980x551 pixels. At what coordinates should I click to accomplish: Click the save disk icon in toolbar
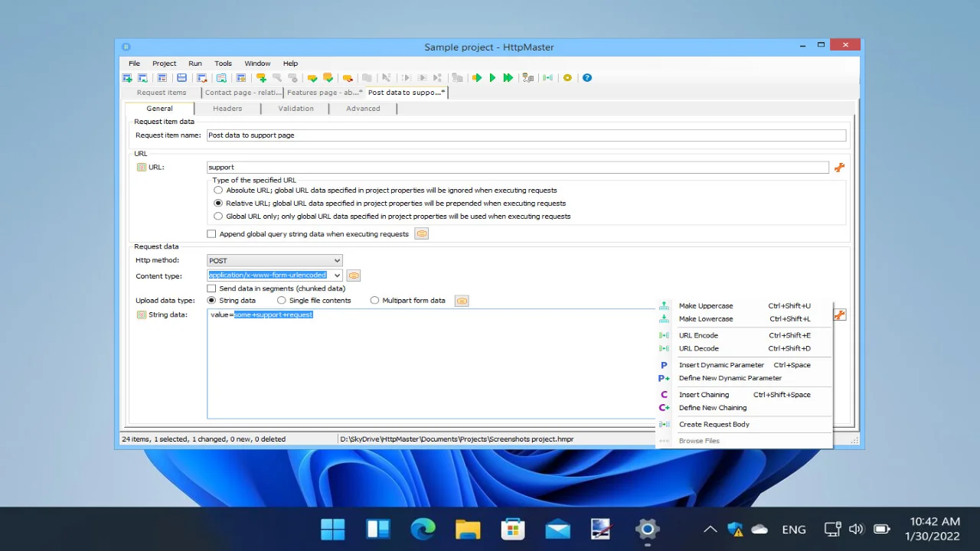coord(181,77)
